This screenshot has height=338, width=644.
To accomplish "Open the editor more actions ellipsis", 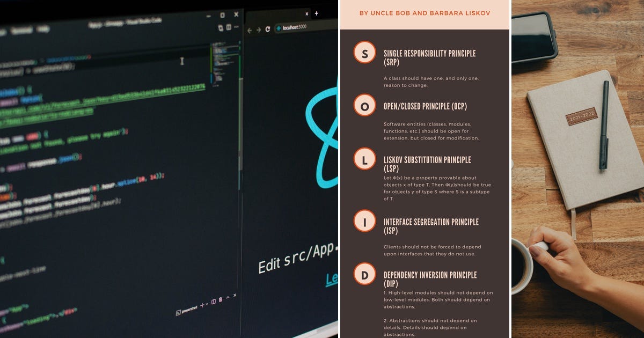I will [x=236, y=27].
